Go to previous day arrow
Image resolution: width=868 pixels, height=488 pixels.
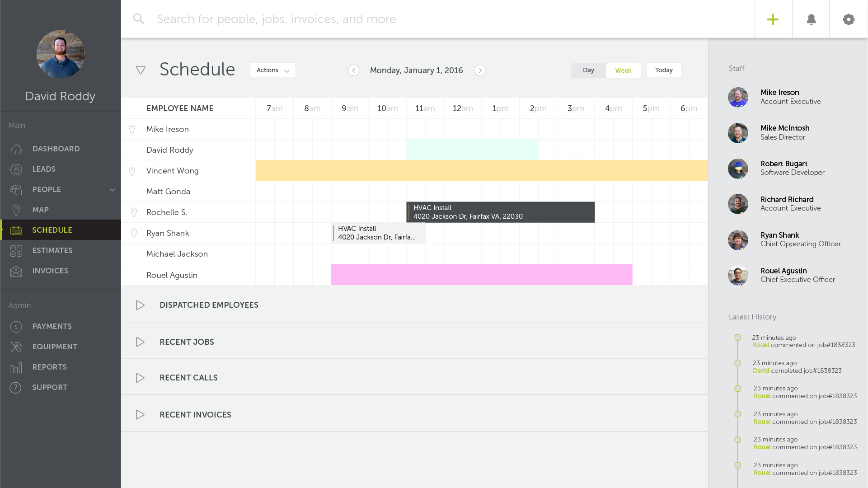354,70
